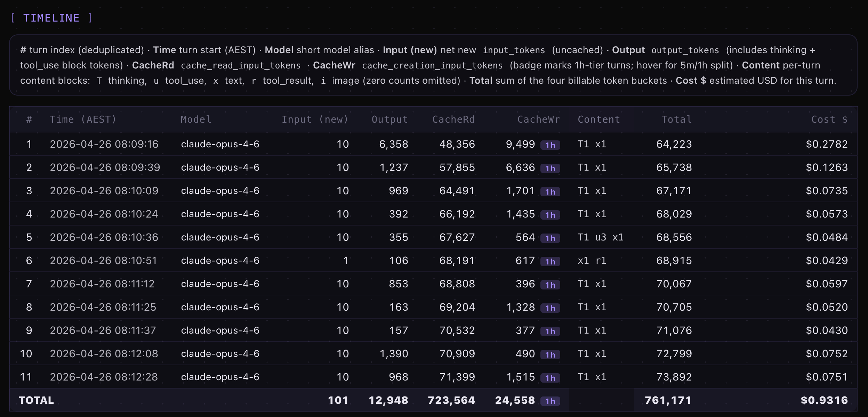Sort by the Time (AEST) column header

click(x=83, y=120)
